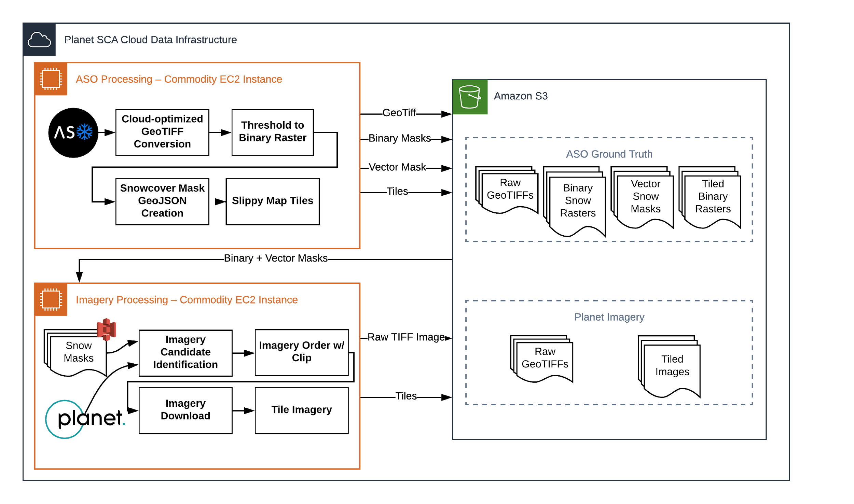Click the Imagery Processing EC2 chip icon
854x504 pixels.
coord(51,299)
